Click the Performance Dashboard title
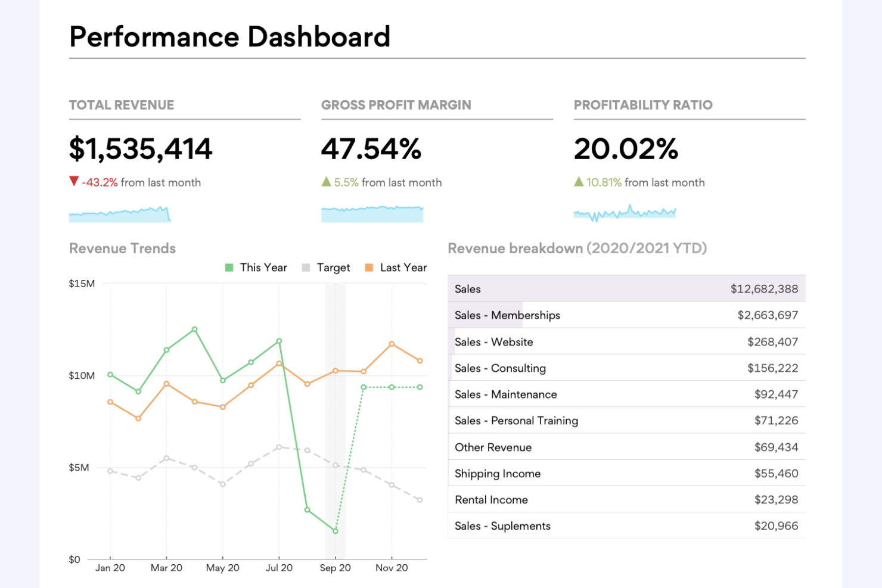882x588 pixels. pos(229,37)
